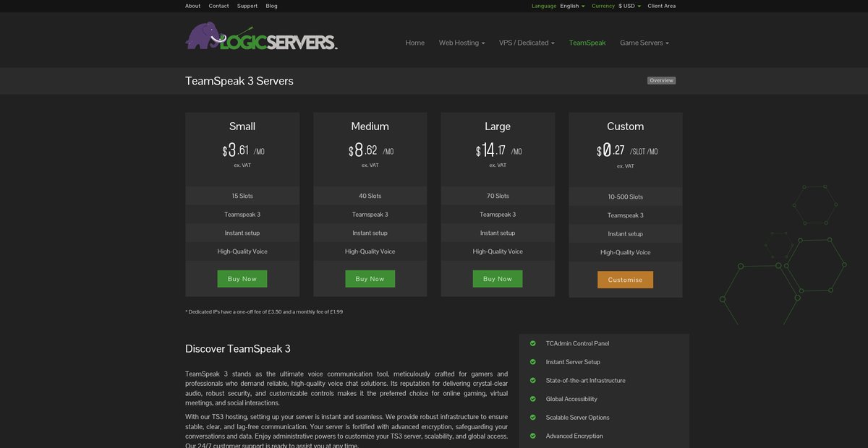Click the Custom plan title
The image size is (868, 448).
click(x=626, y=126)
